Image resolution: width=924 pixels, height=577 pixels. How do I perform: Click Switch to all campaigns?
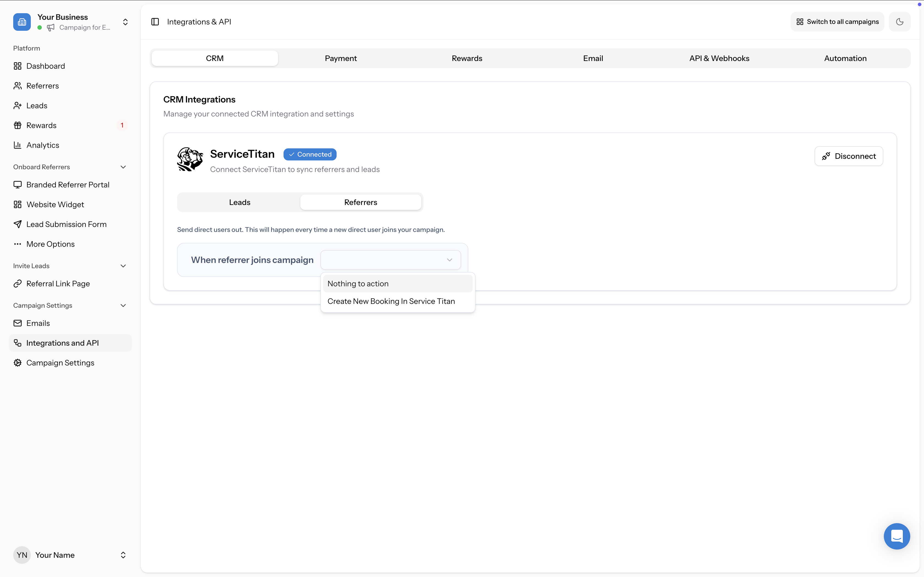coord(837,21)
